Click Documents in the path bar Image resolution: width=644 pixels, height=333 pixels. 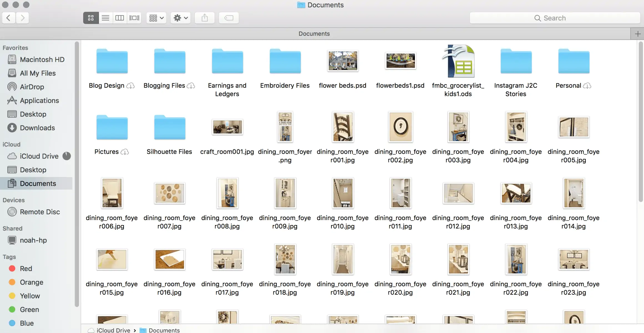click(160, 330)
